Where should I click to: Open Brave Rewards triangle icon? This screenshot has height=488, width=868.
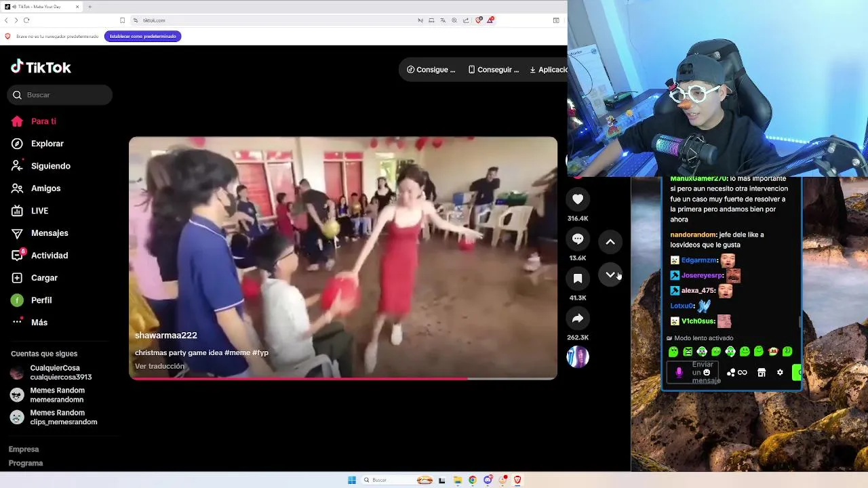[x=490, y=20]
